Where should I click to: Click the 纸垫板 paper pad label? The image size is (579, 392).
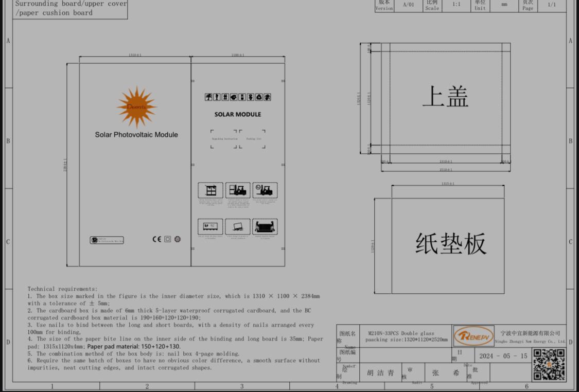(x=450, y=243)
